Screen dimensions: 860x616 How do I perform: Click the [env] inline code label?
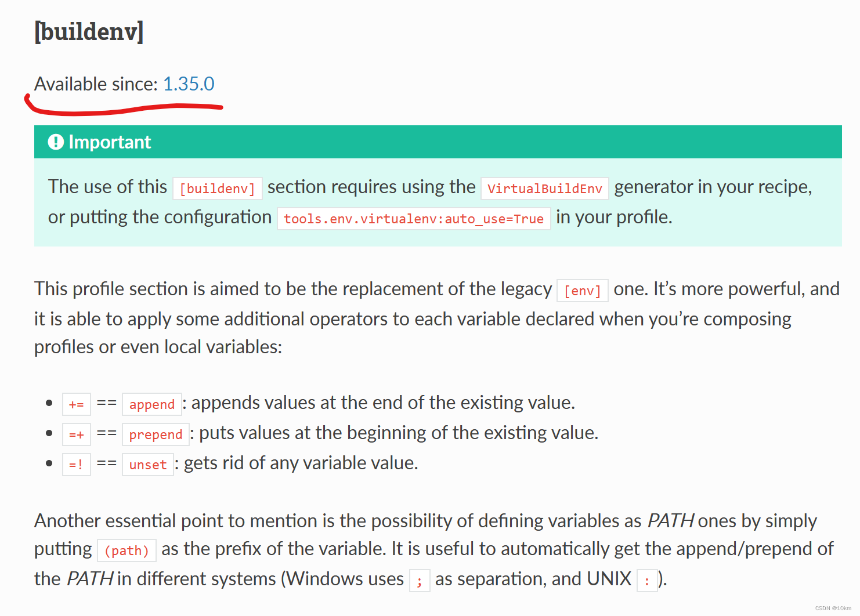pyautogui.click(x=583, y=291)
